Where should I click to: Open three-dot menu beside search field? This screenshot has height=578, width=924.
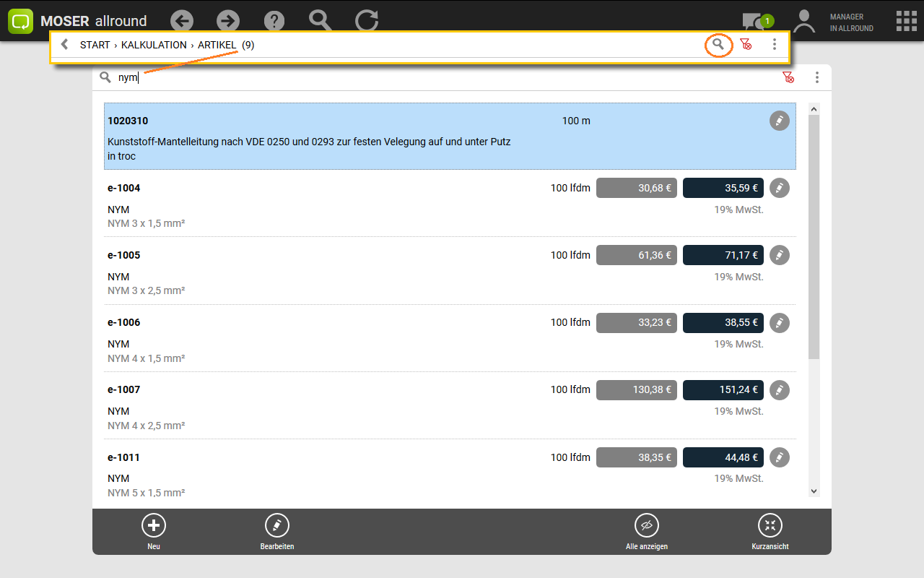[817, 77]
